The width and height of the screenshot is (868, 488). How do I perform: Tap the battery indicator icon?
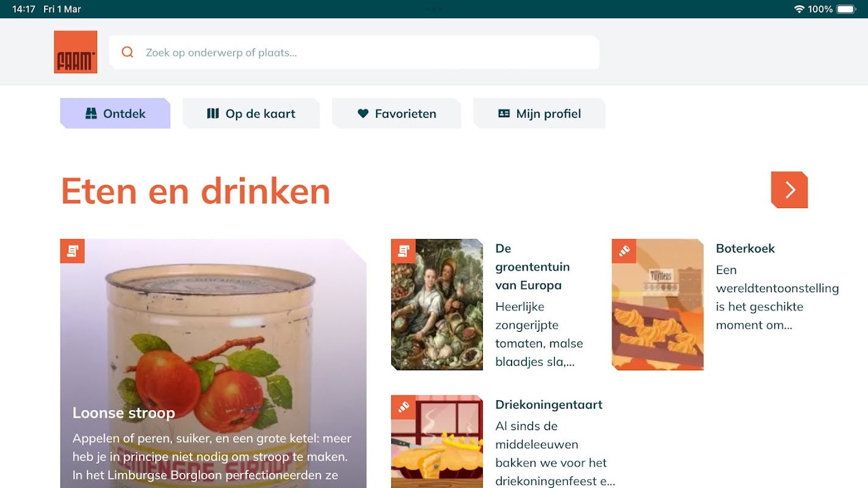click(847, 9)
